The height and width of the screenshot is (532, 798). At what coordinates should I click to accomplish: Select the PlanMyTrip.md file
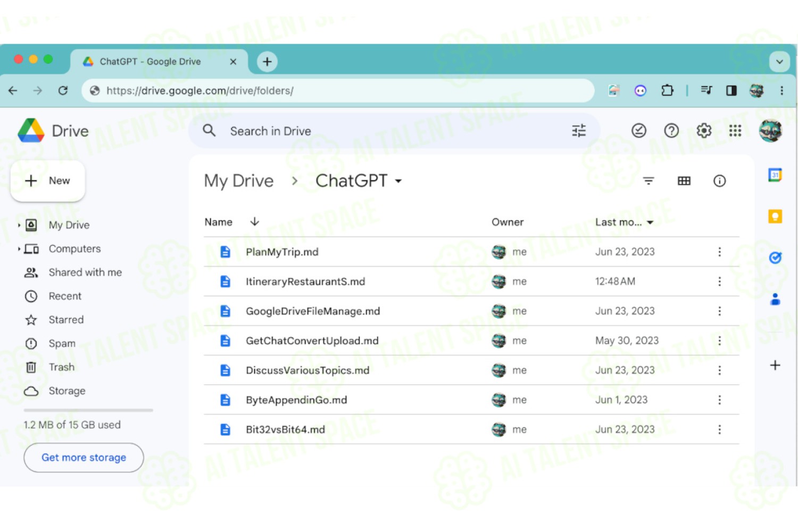point(471,252)
